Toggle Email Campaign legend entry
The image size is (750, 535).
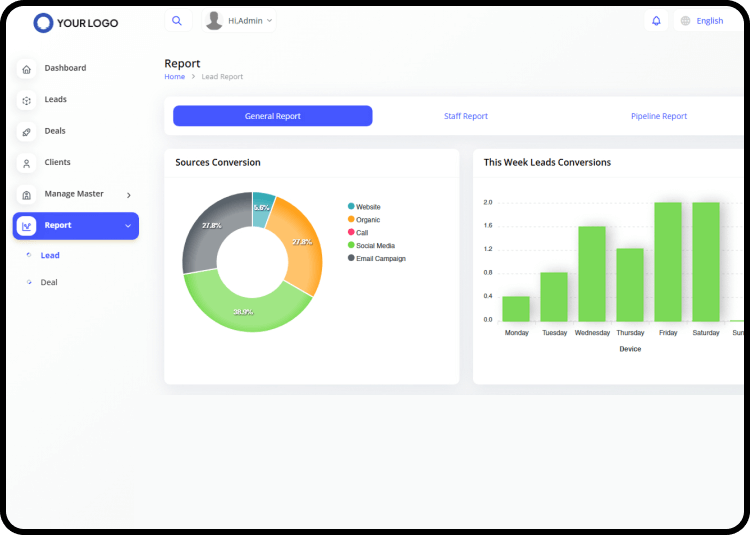(380, 258)
